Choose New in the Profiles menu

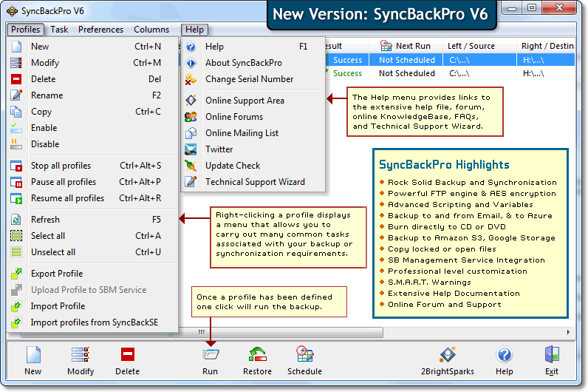coord(92,47)
